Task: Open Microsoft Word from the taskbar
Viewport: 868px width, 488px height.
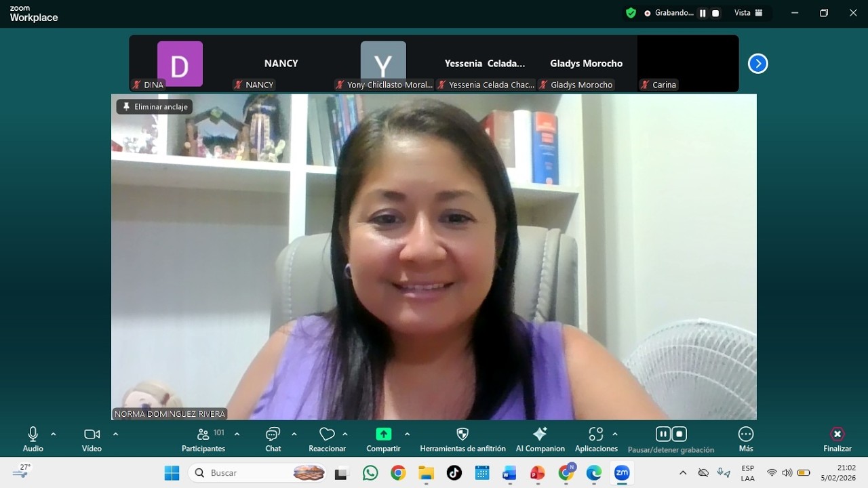Action: pyautogui.click(x=509, y=473)
